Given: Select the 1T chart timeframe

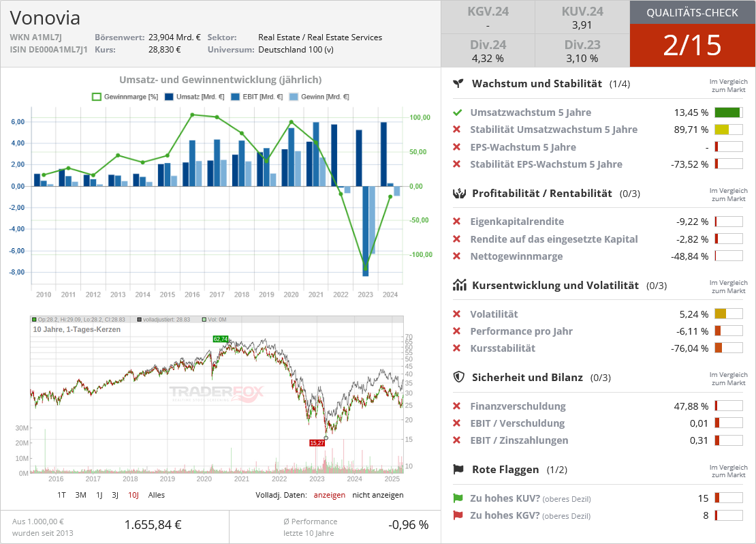Looking at the screenshot, I should 61,495.
